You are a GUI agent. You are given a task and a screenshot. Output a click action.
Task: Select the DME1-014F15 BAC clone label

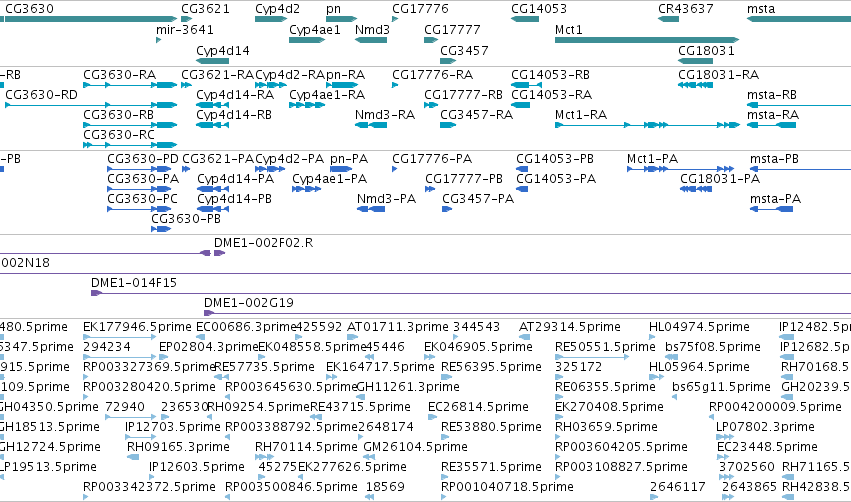coord(134,283)
